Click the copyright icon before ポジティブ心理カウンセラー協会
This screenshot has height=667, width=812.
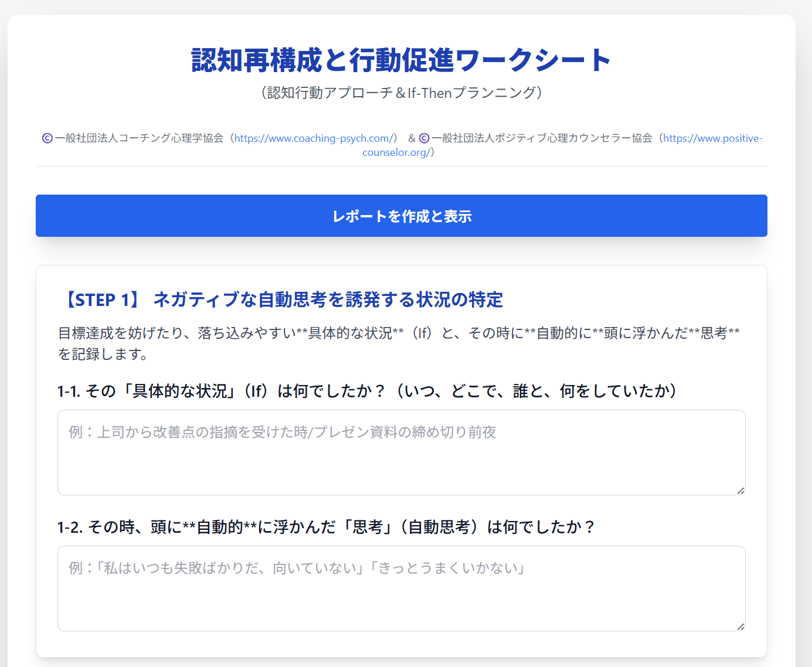[x=424, y=138]
